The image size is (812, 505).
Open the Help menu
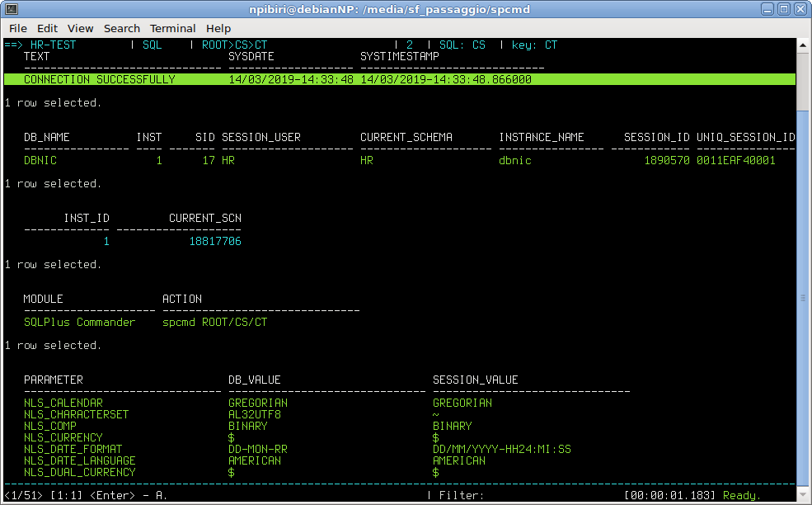coord(218,28)
